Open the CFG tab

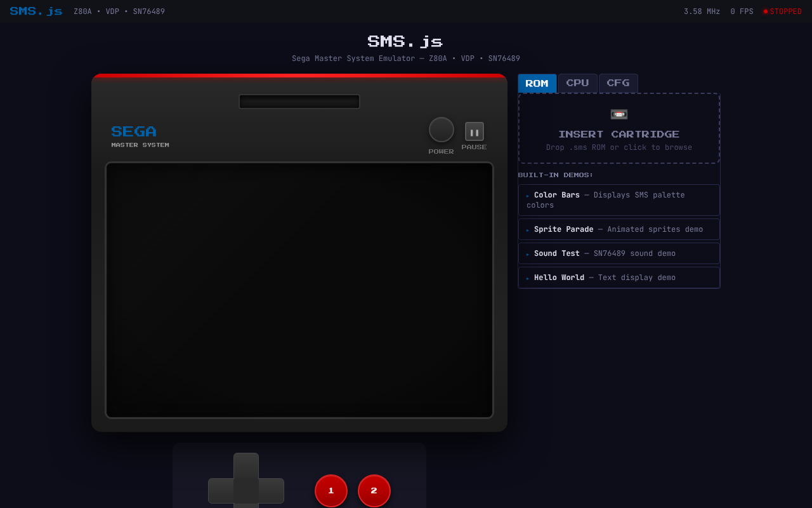click(618, 83)
